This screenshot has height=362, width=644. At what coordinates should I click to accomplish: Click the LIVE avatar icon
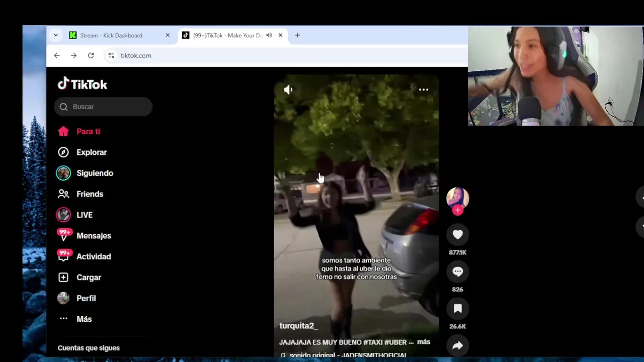pos(63,215)
